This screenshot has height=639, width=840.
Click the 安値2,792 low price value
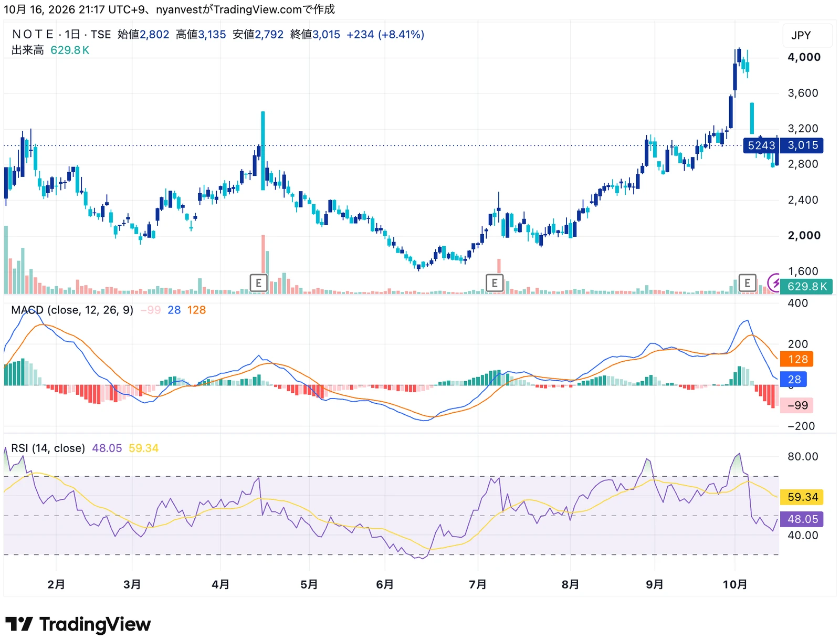[x=258, y=35]
